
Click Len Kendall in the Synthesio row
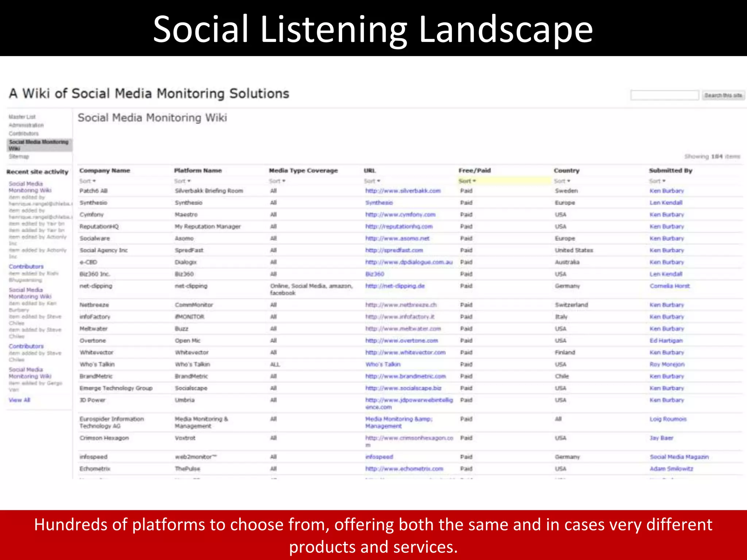[666, 202]
